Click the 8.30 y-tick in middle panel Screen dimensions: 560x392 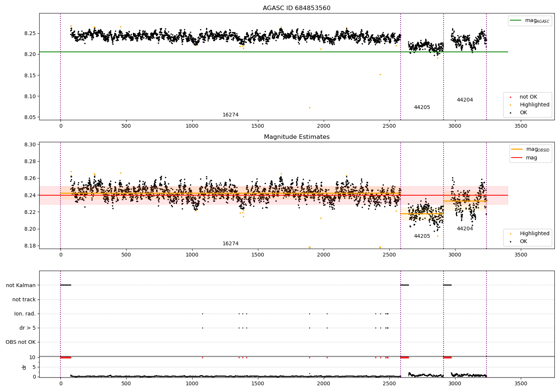[x=30, y=144]
